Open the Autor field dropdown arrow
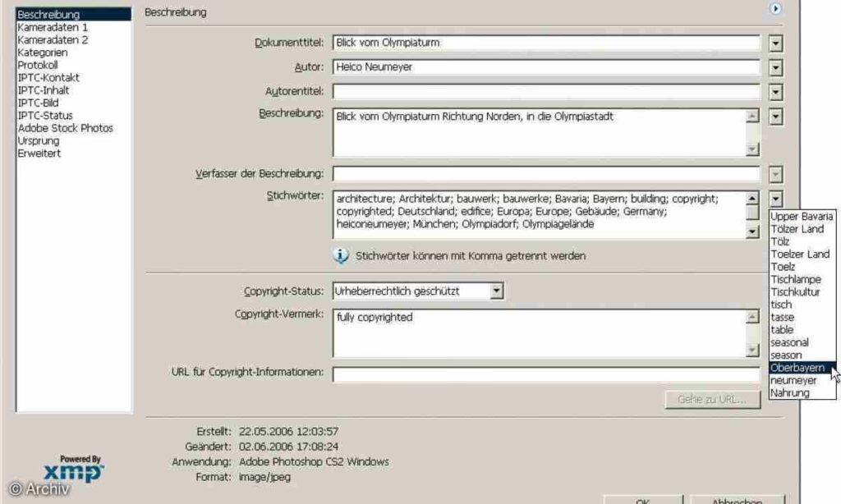 click(x=776, y=67)
